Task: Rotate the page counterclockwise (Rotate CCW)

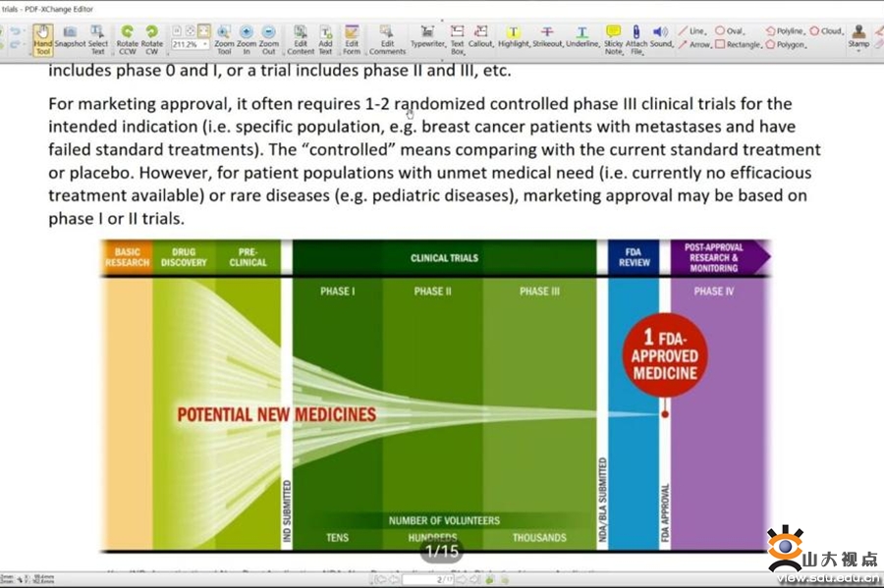Action: click(127, 38)
